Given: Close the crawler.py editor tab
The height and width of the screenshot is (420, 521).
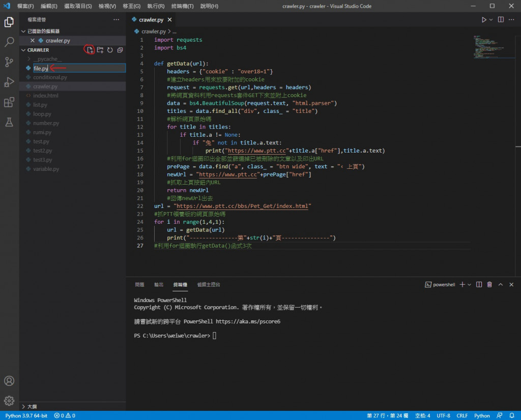Looking at the screenshot, I should click(x=170, y=20).
